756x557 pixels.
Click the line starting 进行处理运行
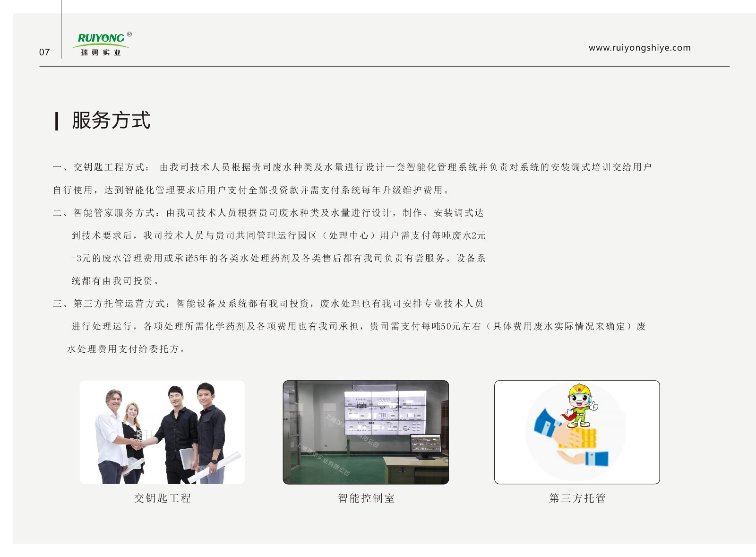(x=359, y=326)
